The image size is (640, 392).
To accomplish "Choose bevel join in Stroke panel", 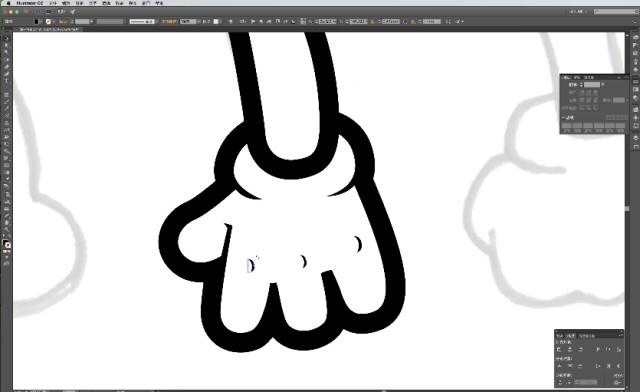I will click(596, 100).
